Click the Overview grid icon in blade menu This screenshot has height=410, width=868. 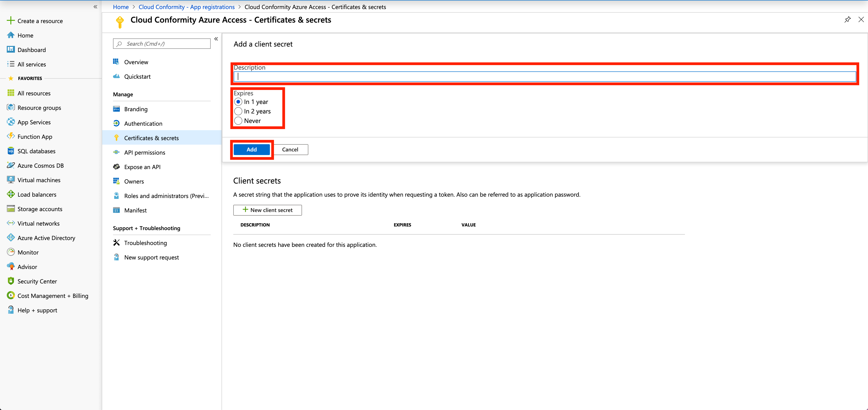click(x=116, y=62)
